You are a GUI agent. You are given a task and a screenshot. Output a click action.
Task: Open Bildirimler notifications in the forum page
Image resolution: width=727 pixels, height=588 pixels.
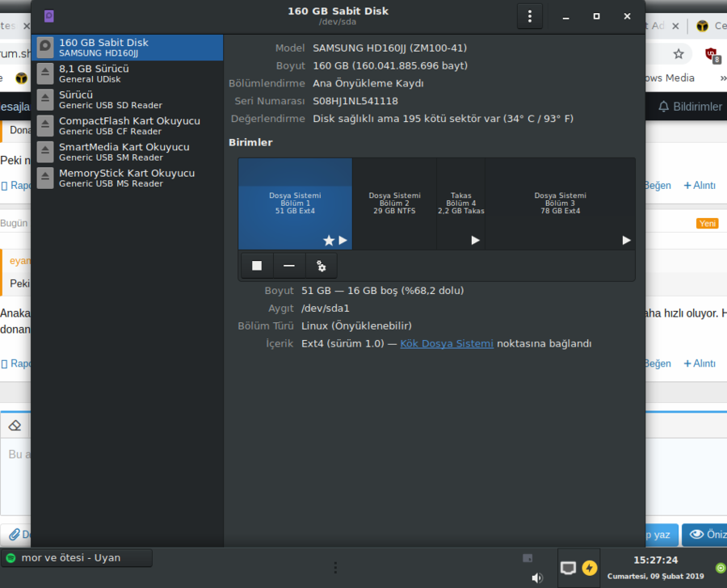click(690, 107)
